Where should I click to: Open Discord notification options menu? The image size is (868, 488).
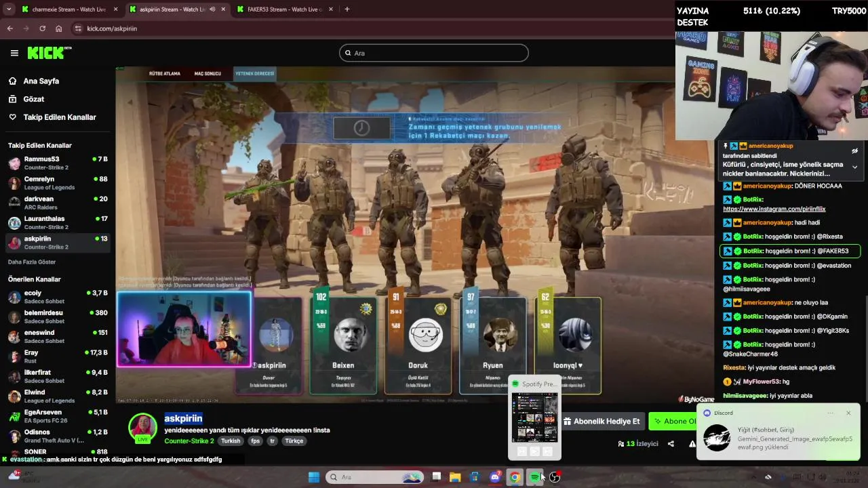coord(830,413)
